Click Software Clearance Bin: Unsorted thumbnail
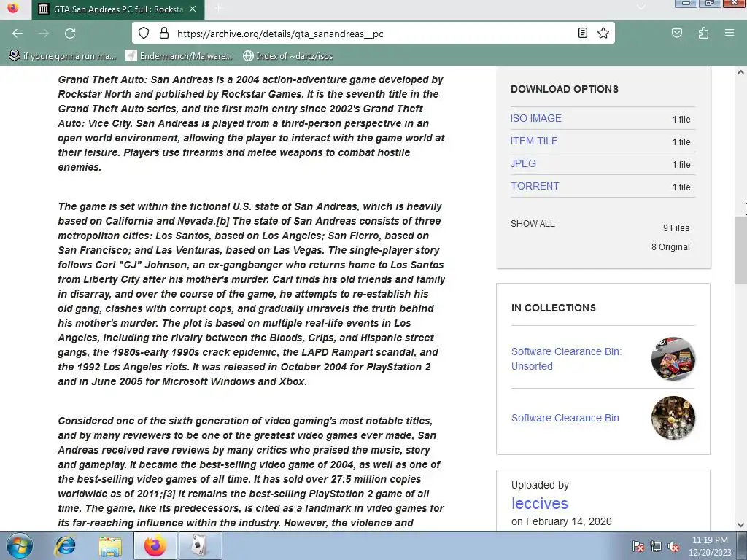747x560 pixels. click(x=673, y=359)
